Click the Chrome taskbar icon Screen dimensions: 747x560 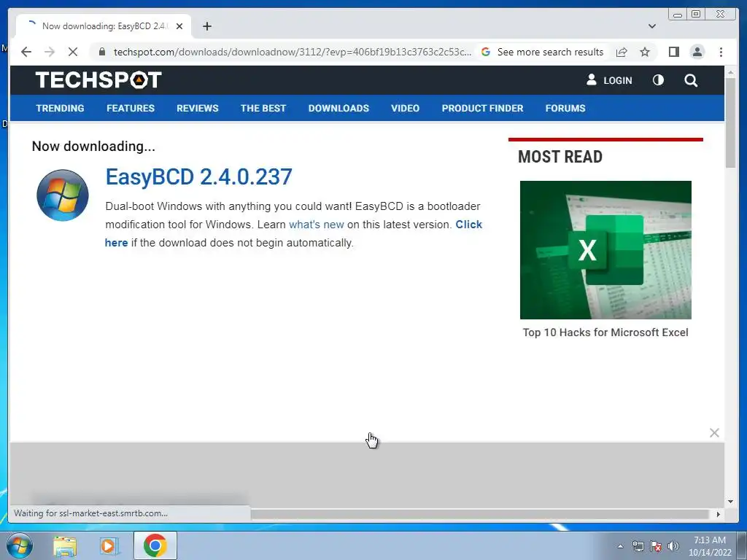click(x=155, y=545)
